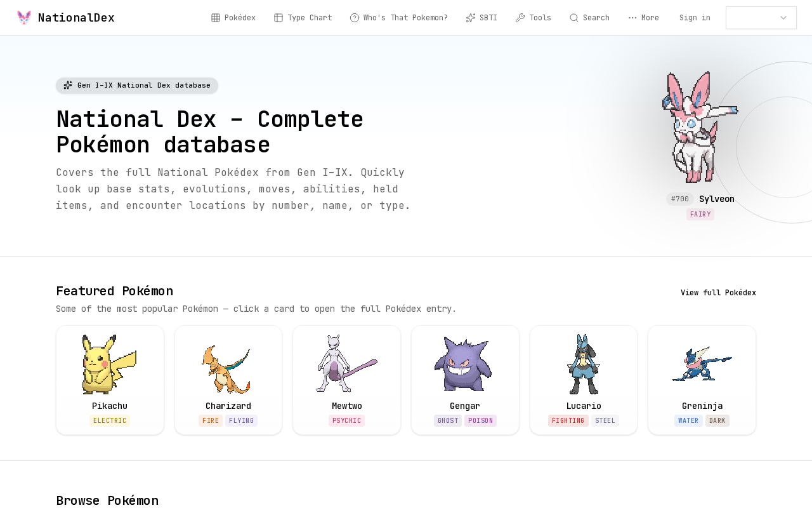Navigate to SBTI page
Viewport: 812px width, 508px height.
[481, 18]
